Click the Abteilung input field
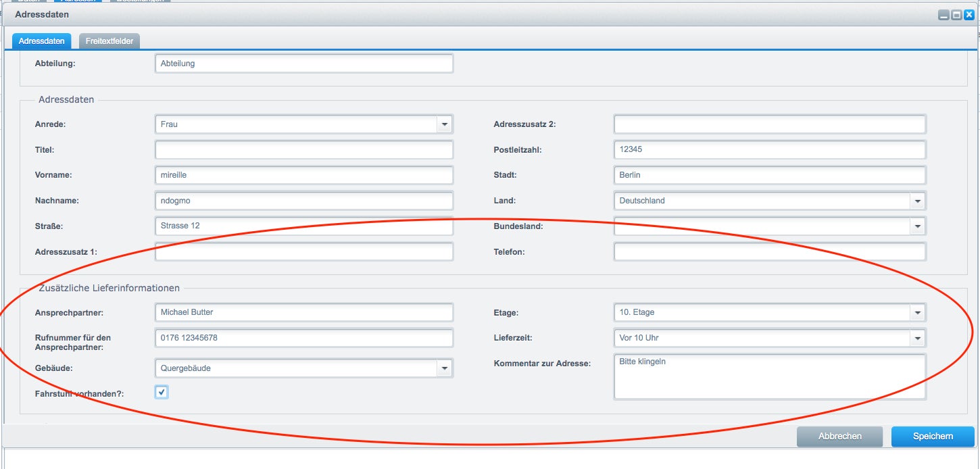 click(x=304, y=64)
